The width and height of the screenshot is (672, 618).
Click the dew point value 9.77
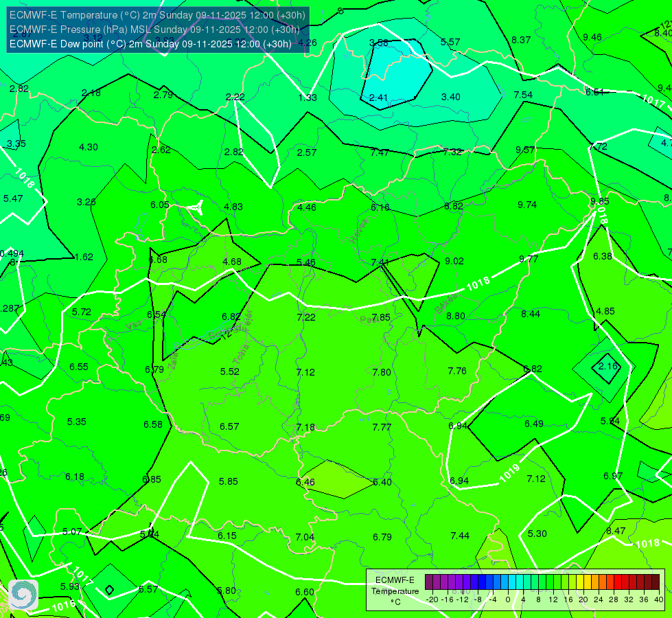(529, 259)
